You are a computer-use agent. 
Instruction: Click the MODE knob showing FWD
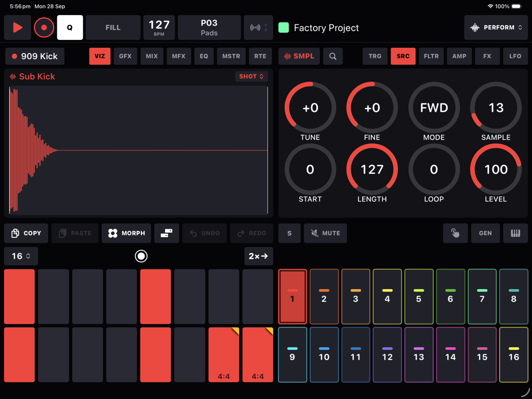(x=434, y=107)
